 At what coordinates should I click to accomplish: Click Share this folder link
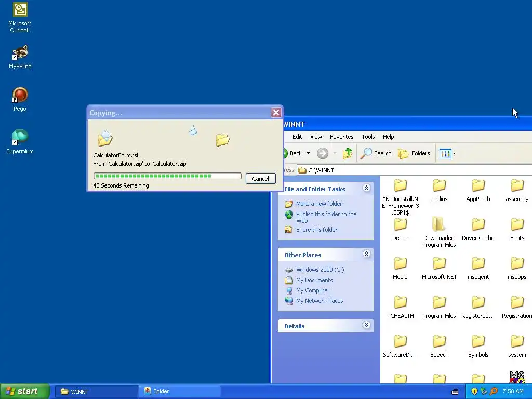[316, 230]
